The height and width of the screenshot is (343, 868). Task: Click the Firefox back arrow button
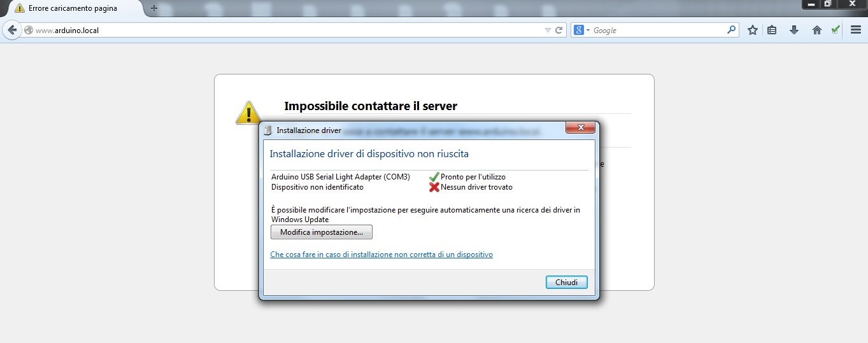click(x=11, y=30)
